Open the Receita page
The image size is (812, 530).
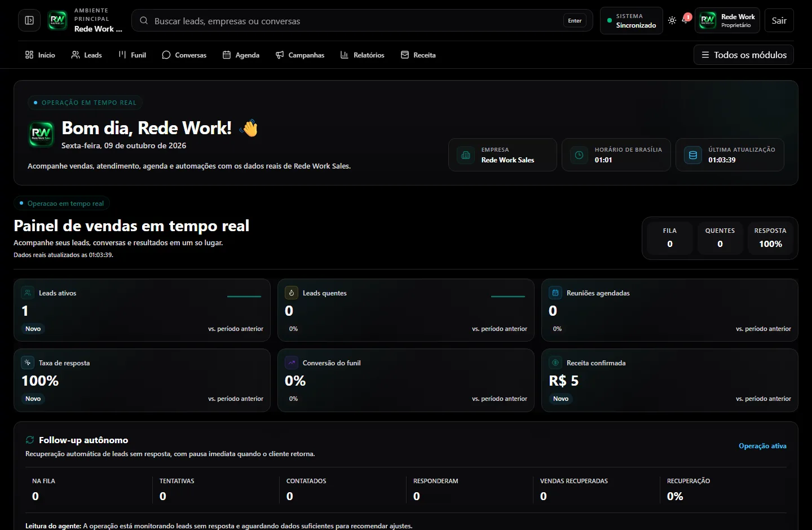point(418,55)
